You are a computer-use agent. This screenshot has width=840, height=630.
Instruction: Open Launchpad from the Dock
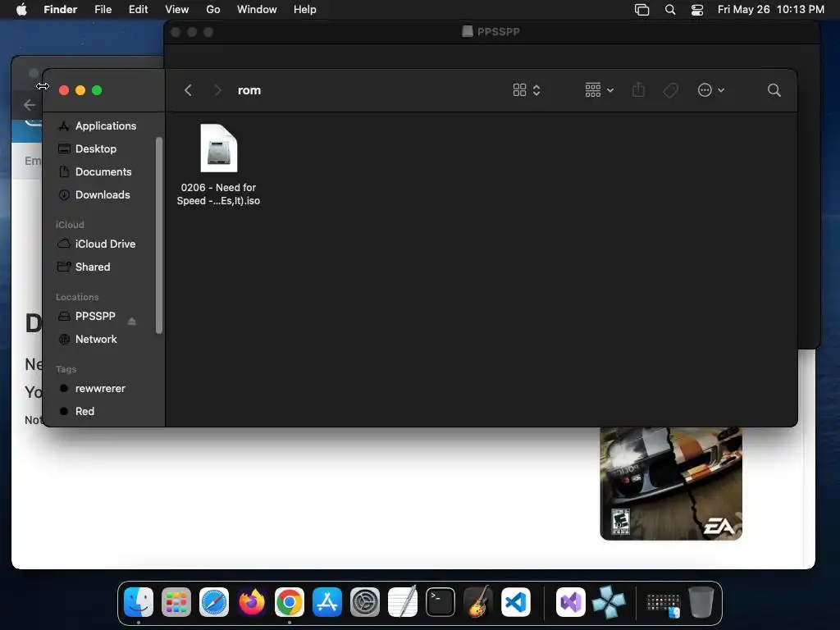click(x=176, y=602)
